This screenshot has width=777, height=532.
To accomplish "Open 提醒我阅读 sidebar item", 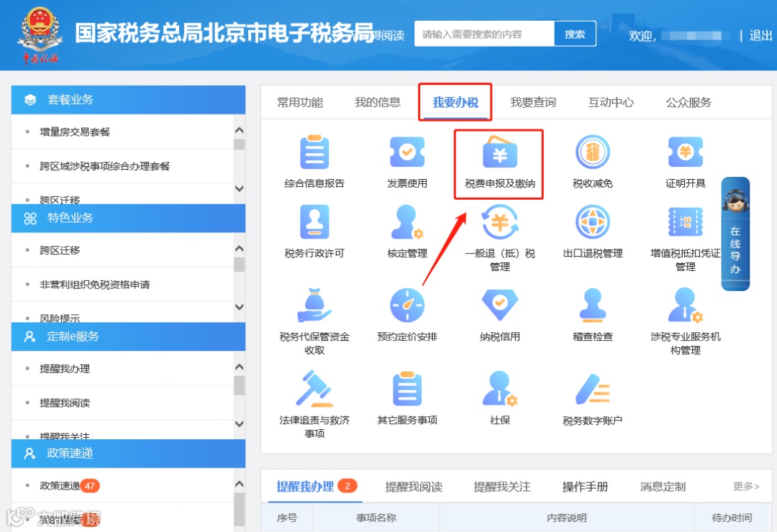I will point(65,403).
